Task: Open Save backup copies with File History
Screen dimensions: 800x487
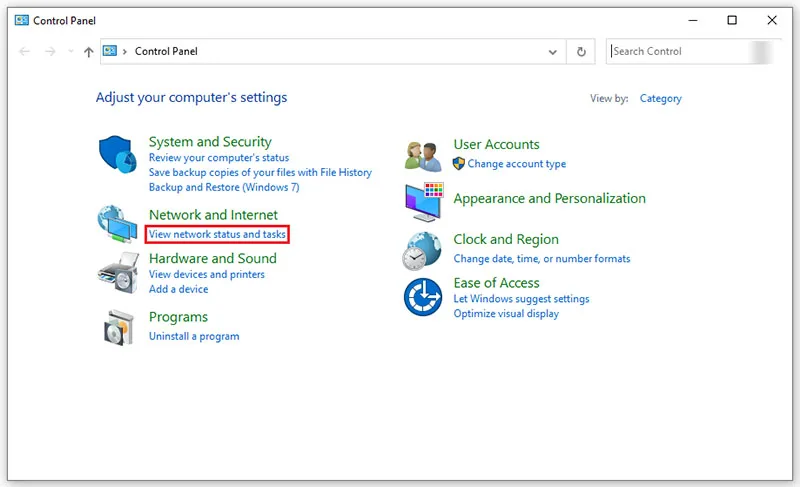Action: click(x=260, y=172)
